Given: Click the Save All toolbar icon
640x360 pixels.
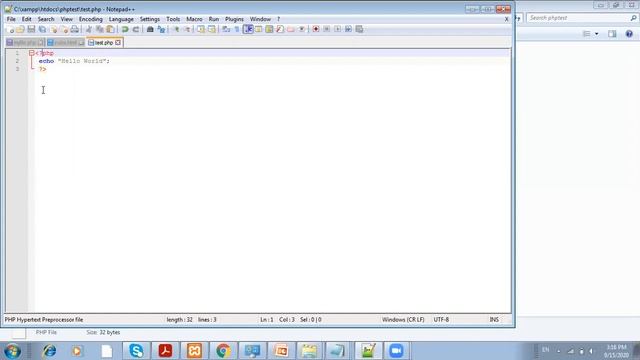Looking at the screenshot, I should [x=42, y=29].
